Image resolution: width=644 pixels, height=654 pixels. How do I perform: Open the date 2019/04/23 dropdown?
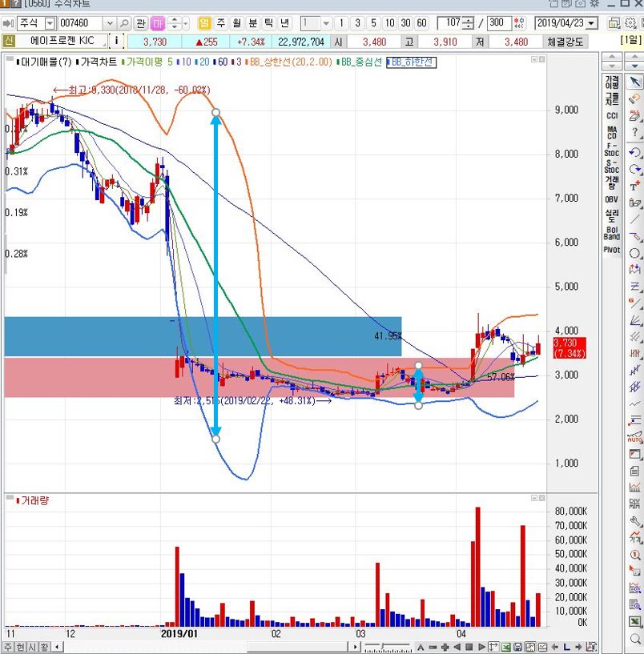tap(591, 23)
